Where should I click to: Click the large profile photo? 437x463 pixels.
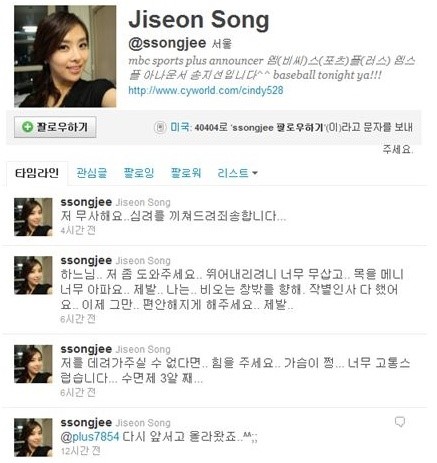(x=65, y=56)
